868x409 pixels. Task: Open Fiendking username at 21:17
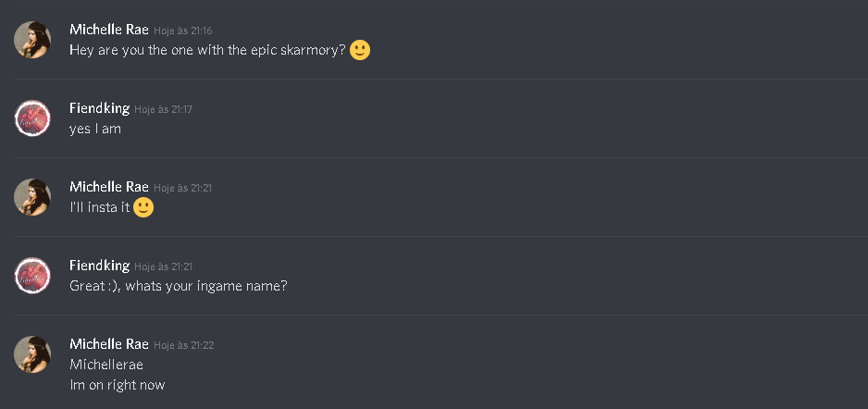click(x=100, y=108)
